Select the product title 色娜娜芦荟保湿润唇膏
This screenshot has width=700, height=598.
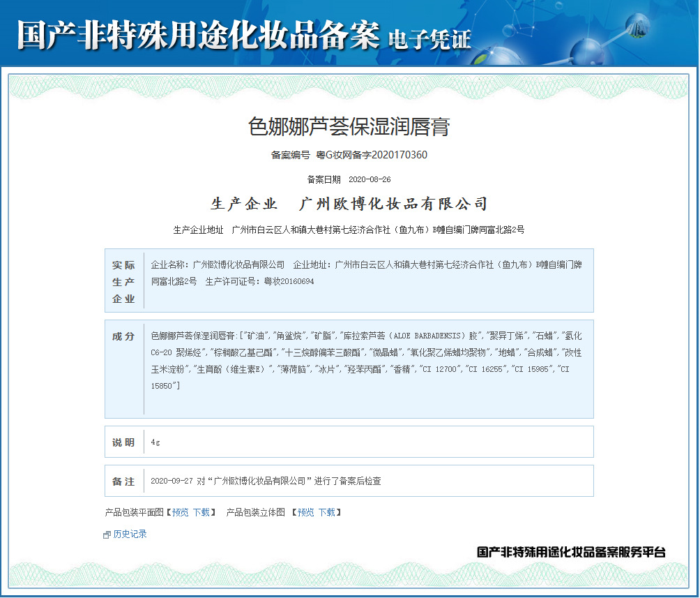tap(349, 126)
